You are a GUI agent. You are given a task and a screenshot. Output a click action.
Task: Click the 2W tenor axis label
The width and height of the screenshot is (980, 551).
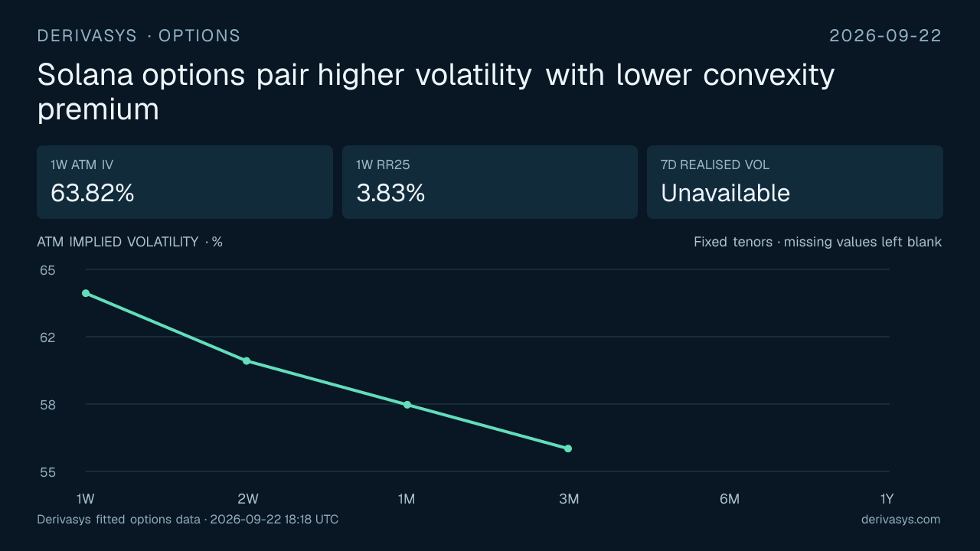point(248,499)
